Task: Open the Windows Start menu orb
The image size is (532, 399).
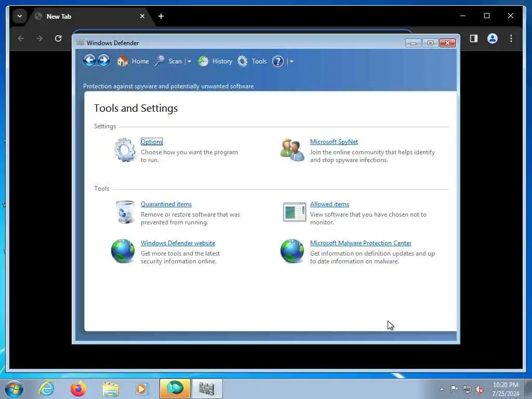Action: click(14, 389)
